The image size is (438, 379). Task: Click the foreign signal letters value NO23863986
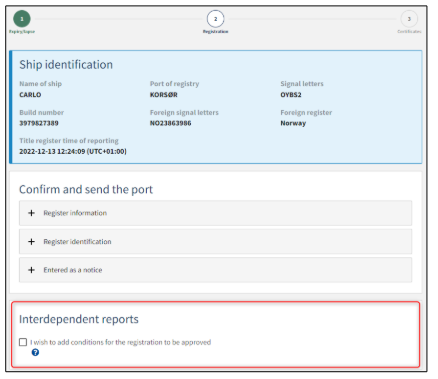tap(171, 123)
